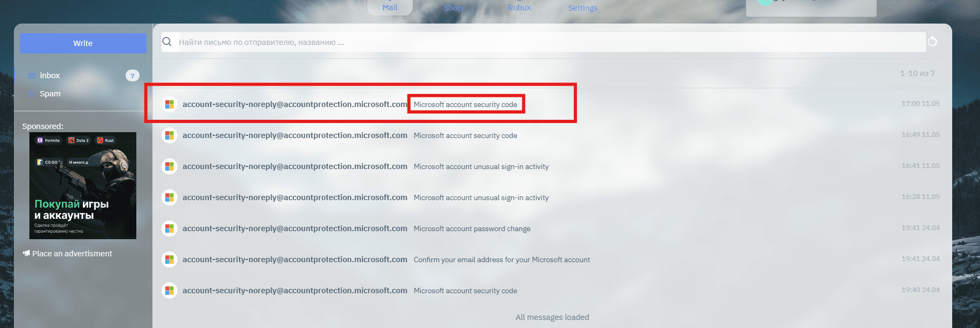980x328 pixels.
Task: Switch to the Mail tab
Action: [x=390, y=7]
